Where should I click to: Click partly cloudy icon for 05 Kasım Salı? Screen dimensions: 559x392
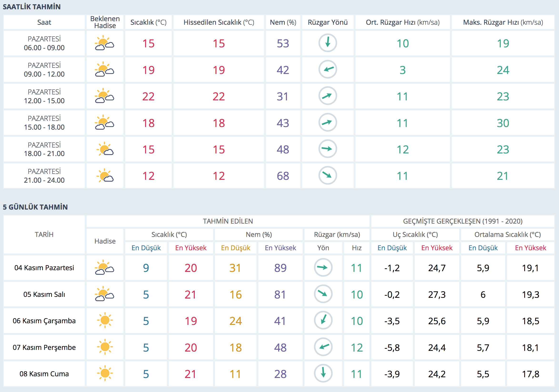pos(105,294)
